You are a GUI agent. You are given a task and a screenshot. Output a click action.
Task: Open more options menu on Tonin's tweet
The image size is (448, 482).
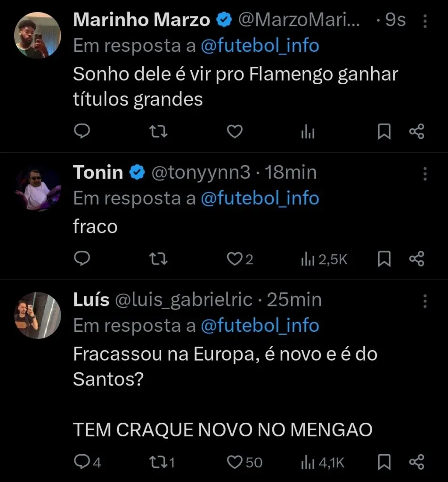(x=425, y=174)
